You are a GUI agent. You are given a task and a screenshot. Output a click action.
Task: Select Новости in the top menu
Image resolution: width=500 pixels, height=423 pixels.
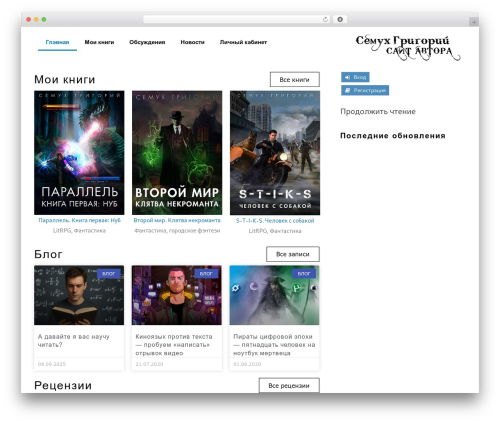[192, 42]
